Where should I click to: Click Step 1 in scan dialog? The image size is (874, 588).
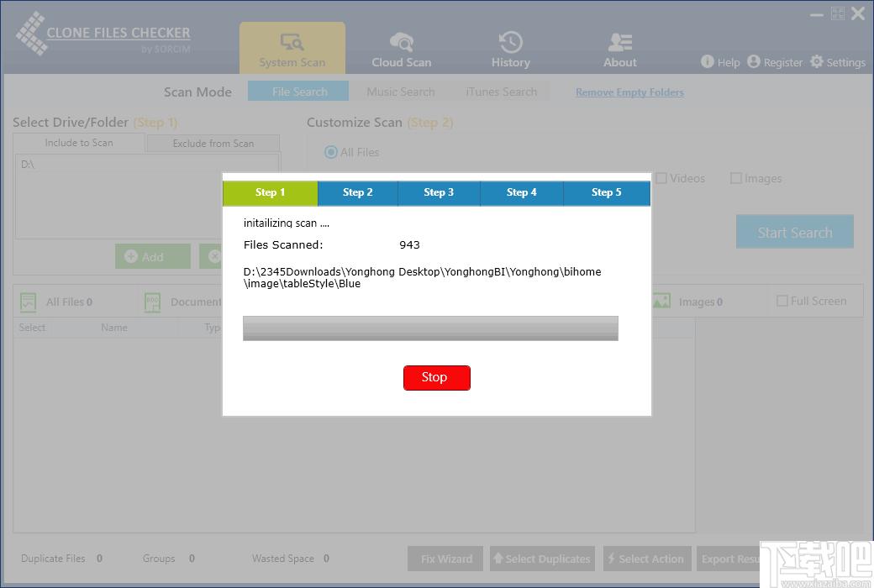click(271, 193)
